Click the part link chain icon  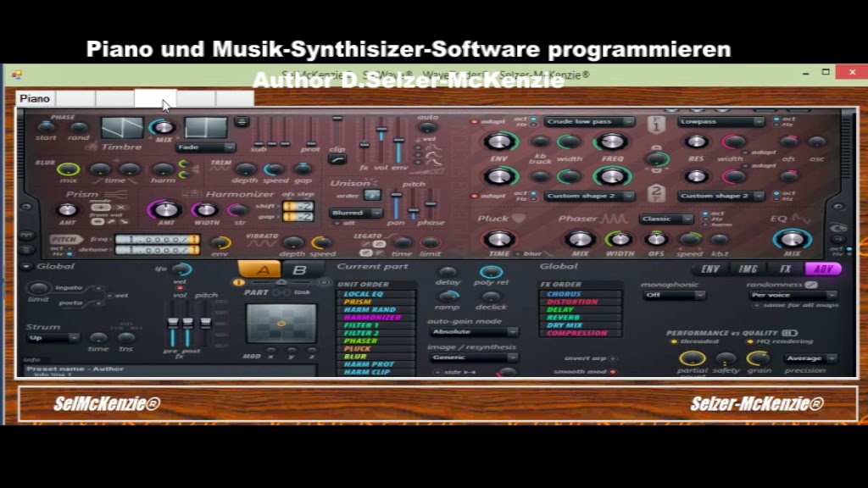click(x=281, y=292)
